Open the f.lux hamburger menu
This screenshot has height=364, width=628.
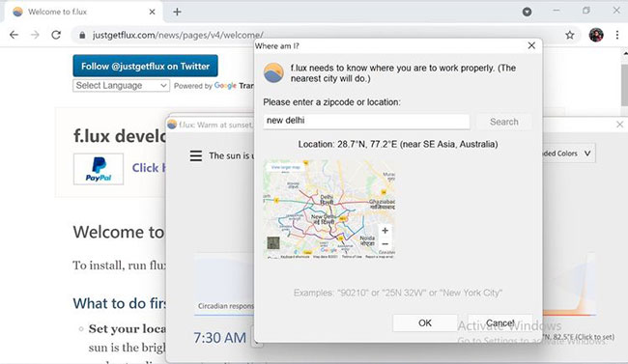[196, 155]
